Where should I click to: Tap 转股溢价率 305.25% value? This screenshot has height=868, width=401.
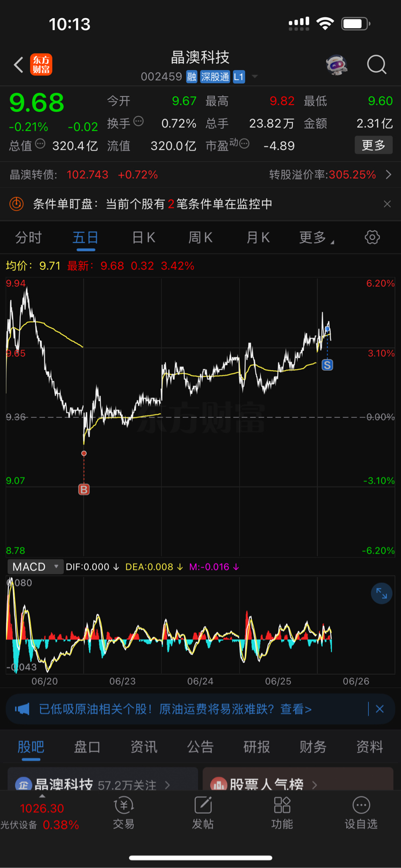(352, 174)
